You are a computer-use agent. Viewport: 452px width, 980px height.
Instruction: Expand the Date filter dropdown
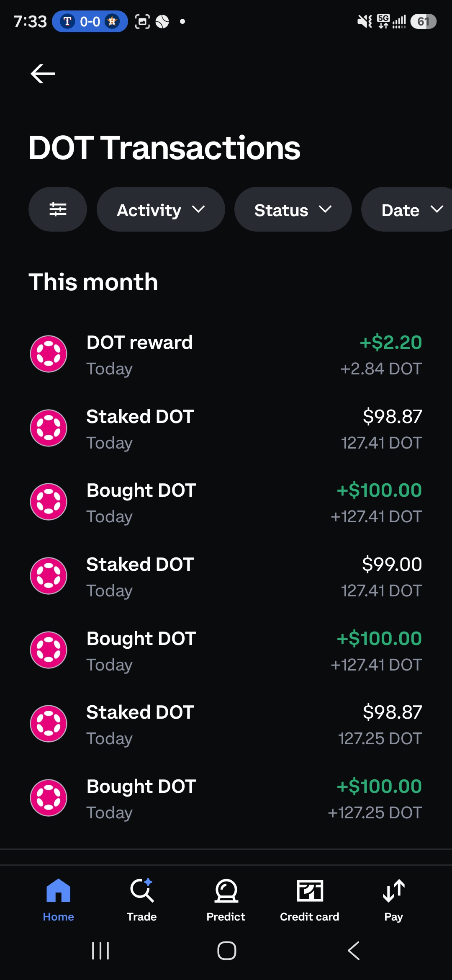(x=407, y=209)
